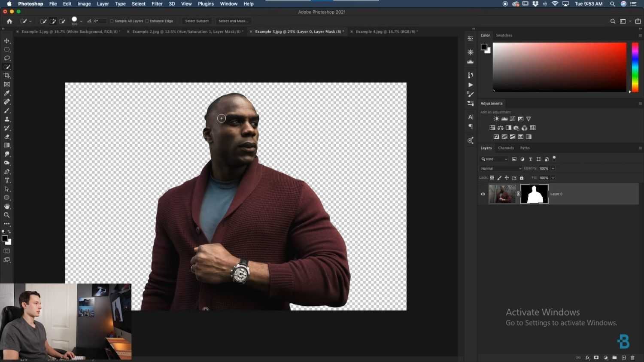Enable the Sample All Layers checkbox
Image resolution: width=644 pixels, height=362 pixels.
(112, 21)
